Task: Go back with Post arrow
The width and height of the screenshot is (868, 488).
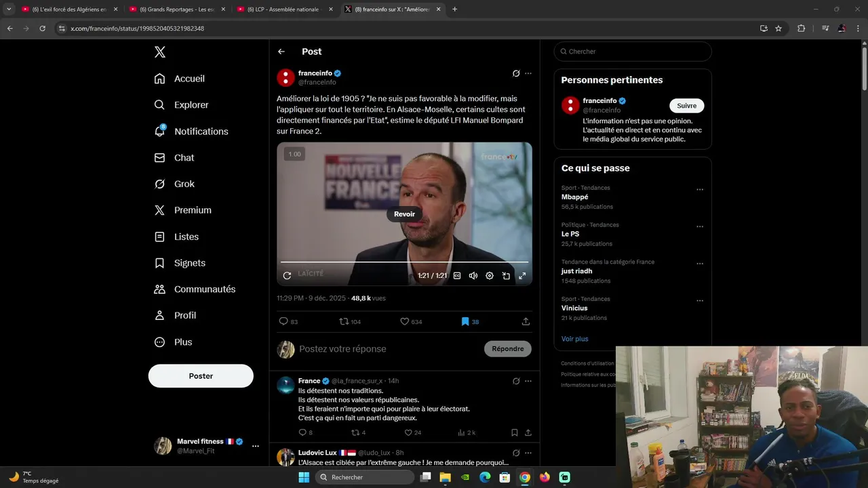Action: [x=281, y=52]
